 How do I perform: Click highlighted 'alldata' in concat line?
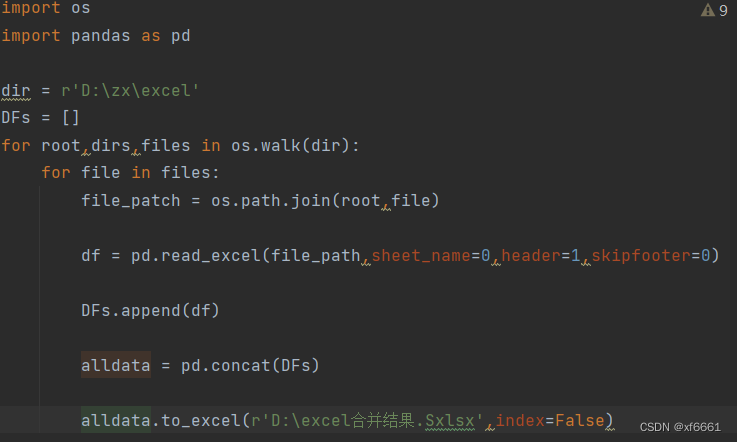pos(116,365)
